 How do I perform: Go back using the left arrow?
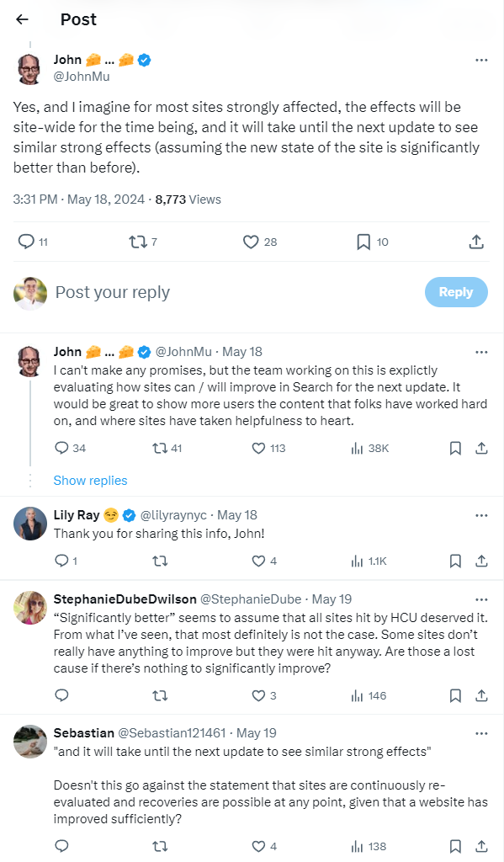[22, 19]
